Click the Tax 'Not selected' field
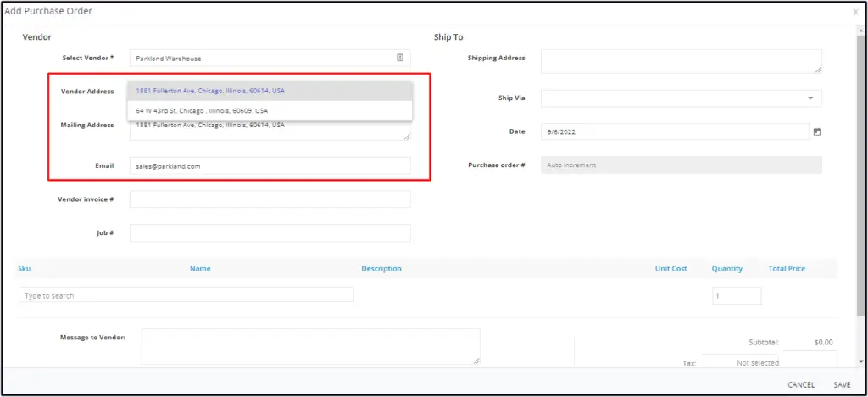Viewport: 868px width, 397px height. coord(740,362)
